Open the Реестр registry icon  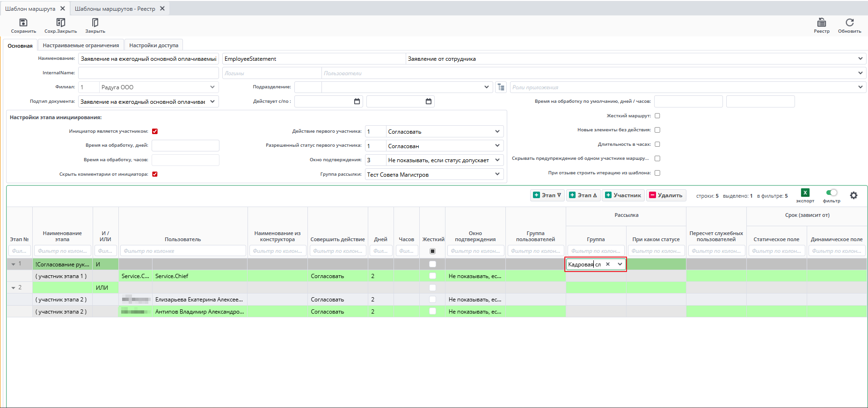(821, 23)
